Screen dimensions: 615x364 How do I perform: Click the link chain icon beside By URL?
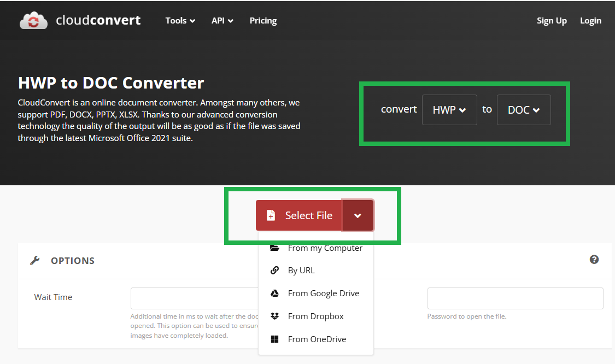[x=274, y=270]
